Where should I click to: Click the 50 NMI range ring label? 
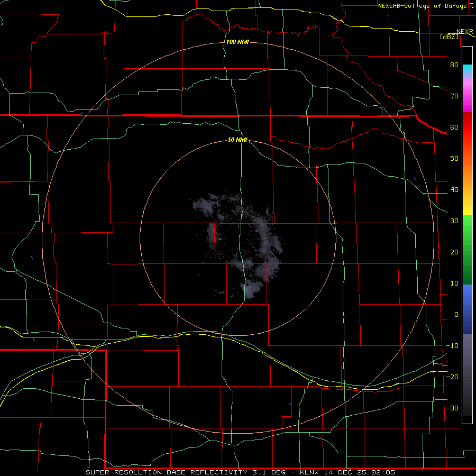[x=237, y=140]
